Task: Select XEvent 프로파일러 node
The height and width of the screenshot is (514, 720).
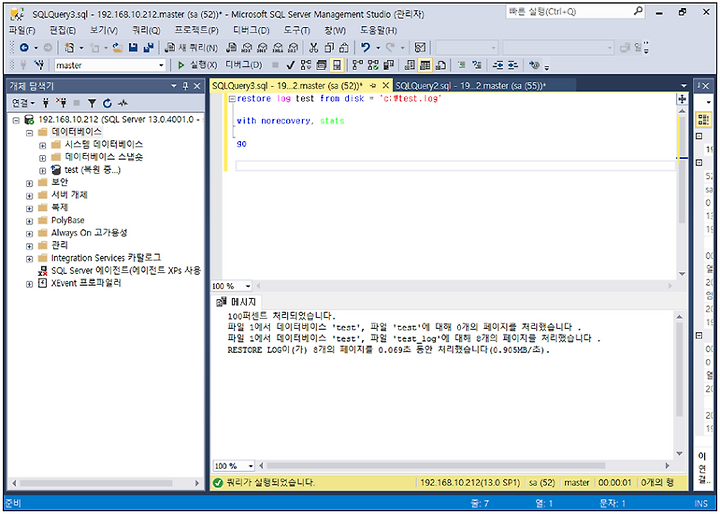Action: click(x=86, y=283)
